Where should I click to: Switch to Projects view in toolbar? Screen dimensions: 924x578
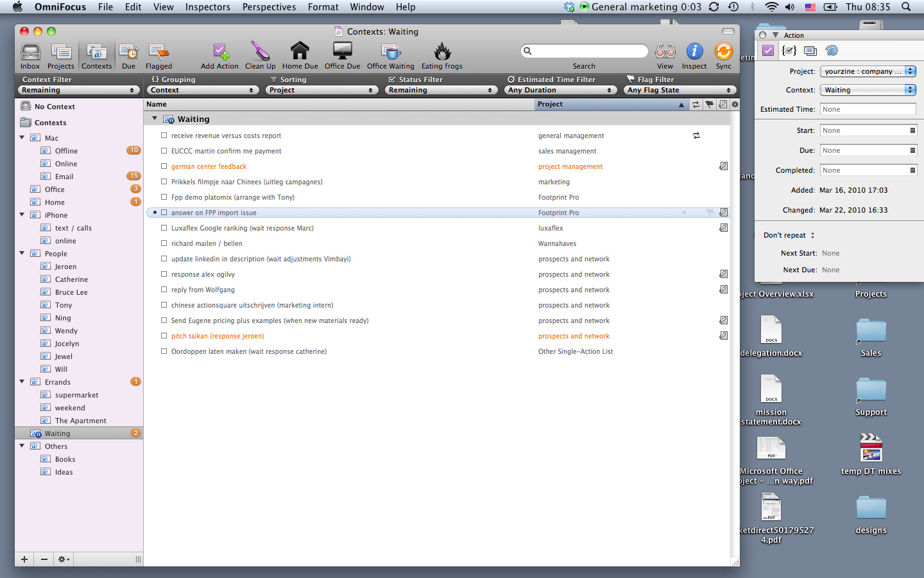pyautogui.click(x=61, y=56)
